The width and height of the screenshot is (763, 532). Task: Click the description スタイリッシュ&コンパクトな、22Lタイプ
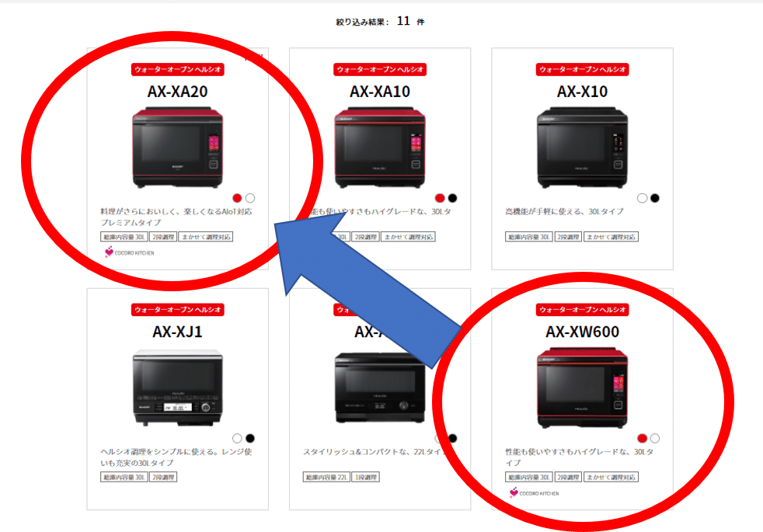[375, 452]
